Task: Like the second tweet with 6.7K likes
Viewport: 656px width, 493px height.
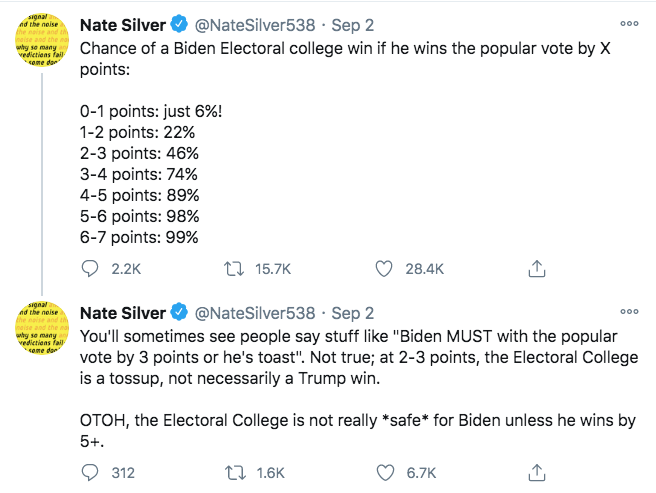Action: [385, 473]
